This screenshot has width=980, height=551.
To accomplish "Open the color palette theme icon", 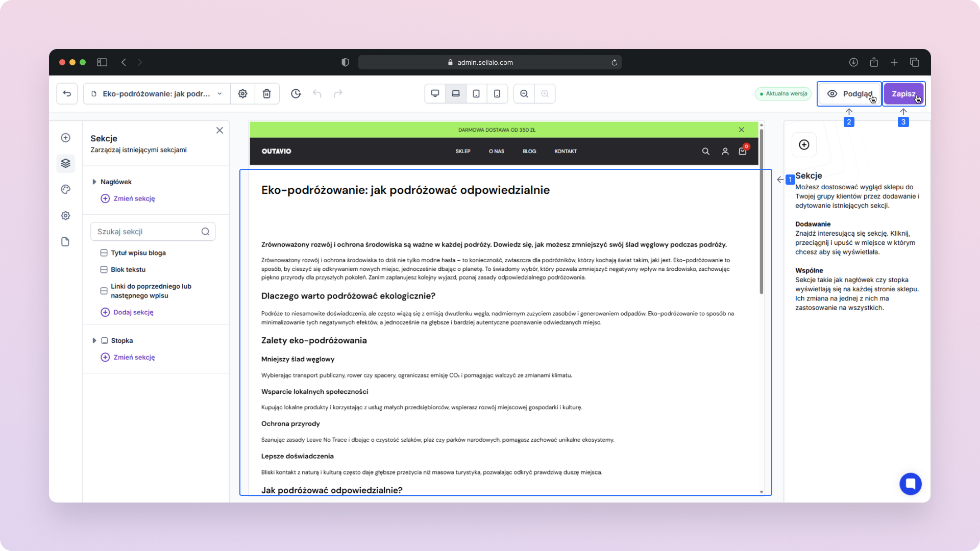I will point(65,189).
